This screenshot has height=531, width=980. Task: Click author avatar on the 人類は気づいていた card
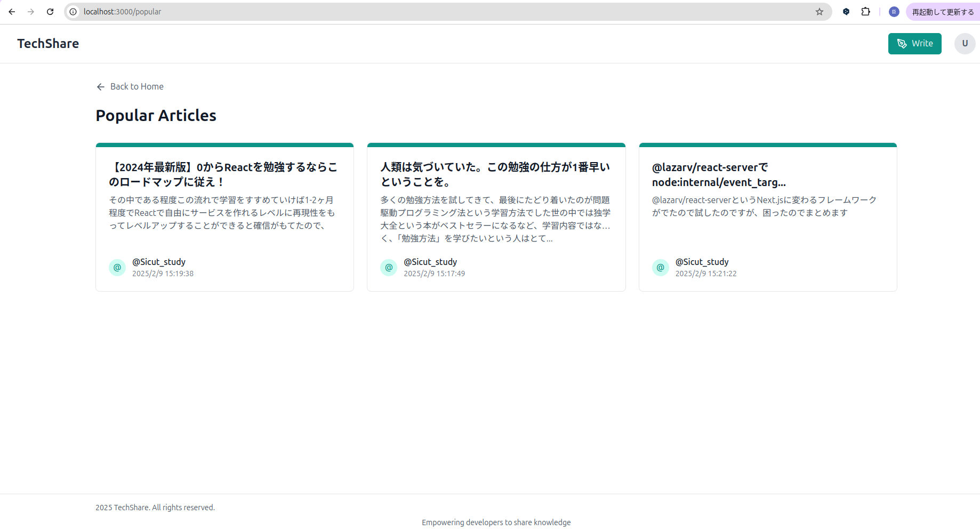389,268
